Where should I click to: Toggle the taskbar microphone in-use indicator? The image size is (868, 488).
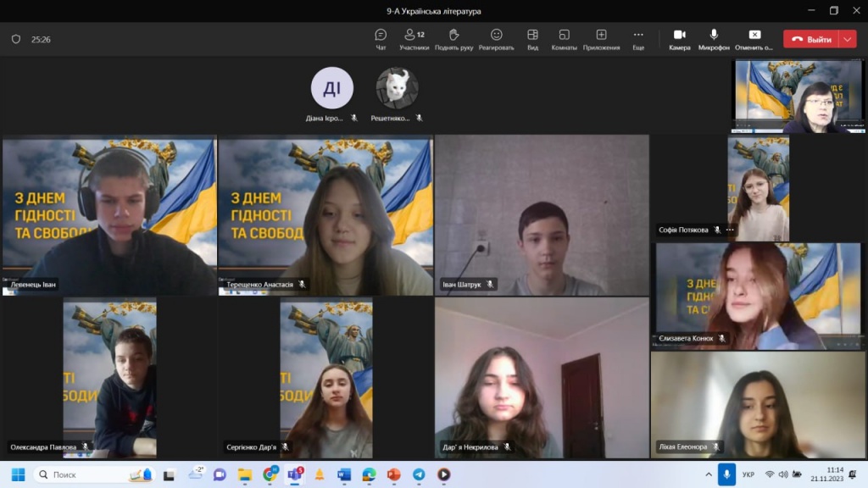(726, 474)
